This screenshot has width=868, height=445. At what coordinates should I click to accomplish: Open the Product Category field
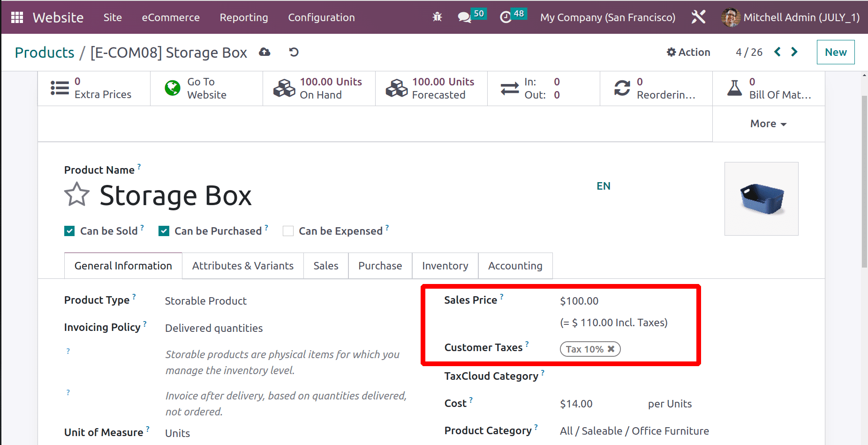coord(634,431)
